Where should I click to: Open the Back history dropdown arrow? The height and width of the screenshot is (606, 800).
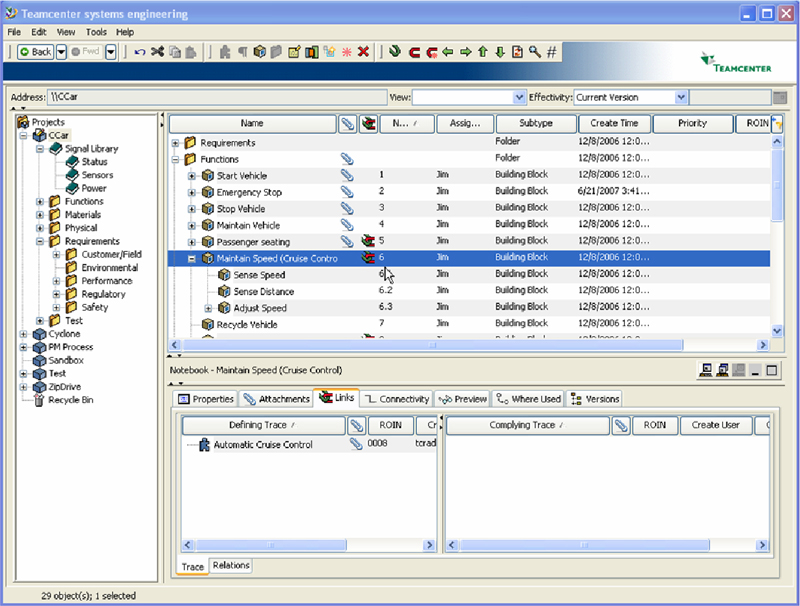61,52
